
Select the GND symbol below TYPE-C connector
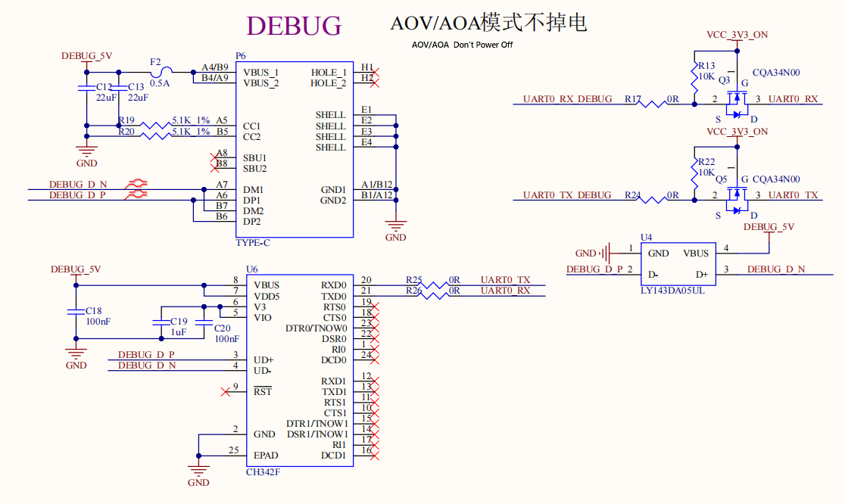395,225
